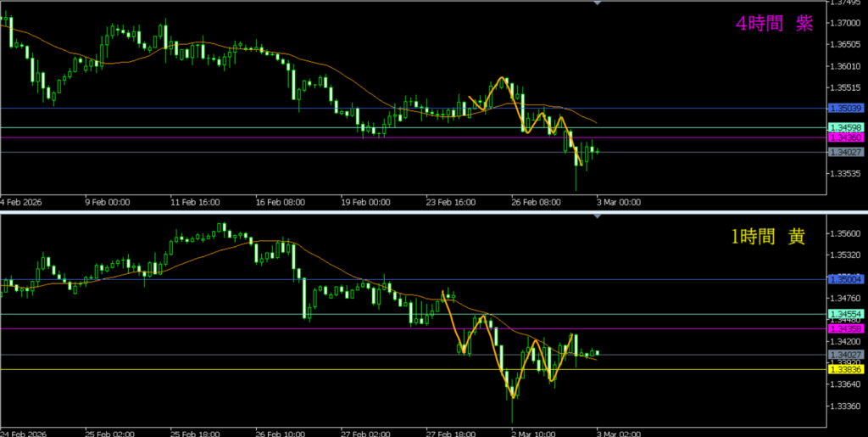
Task: Click "2 Mar 10:00" on the lower time axis
Action: [x=535, y=430]
